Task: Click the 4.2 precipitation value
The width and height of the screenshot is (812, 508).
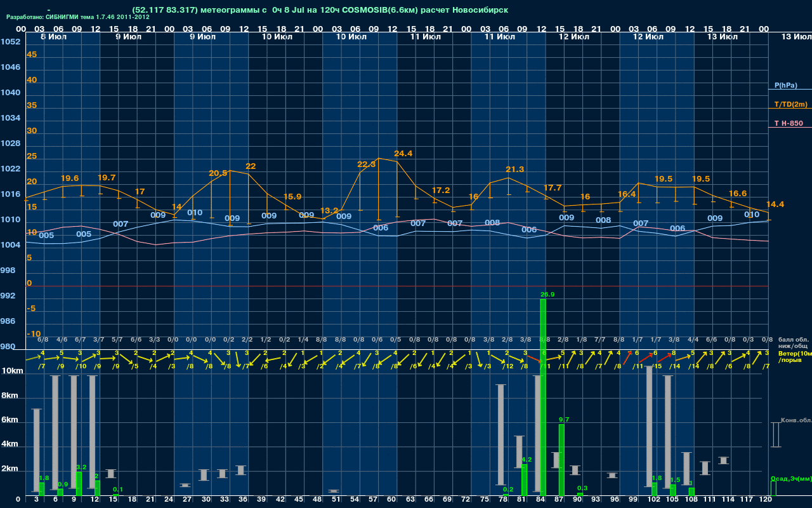Action: pos(527,459)
